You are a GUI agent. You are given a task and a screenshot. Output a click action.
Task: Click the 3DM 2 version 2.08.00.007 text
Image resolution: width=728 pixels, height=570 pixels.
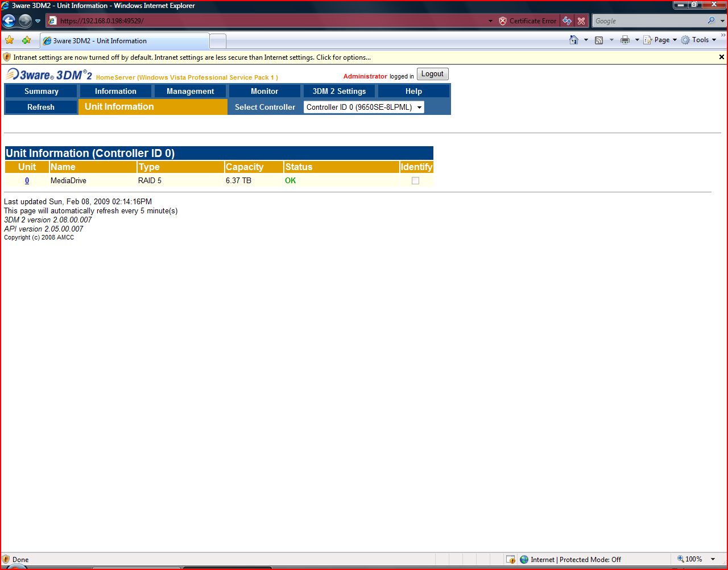(48, 220)
